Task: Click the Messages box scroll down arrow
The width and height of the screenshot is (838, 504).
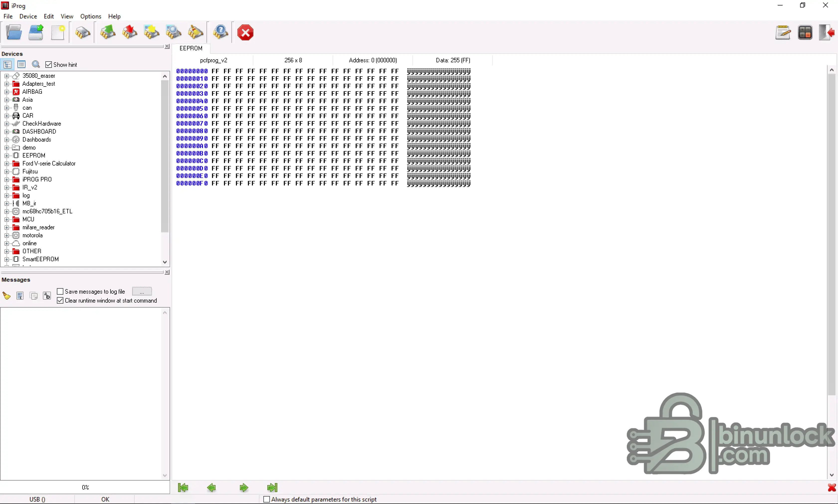Action: [x=165, y=476]
